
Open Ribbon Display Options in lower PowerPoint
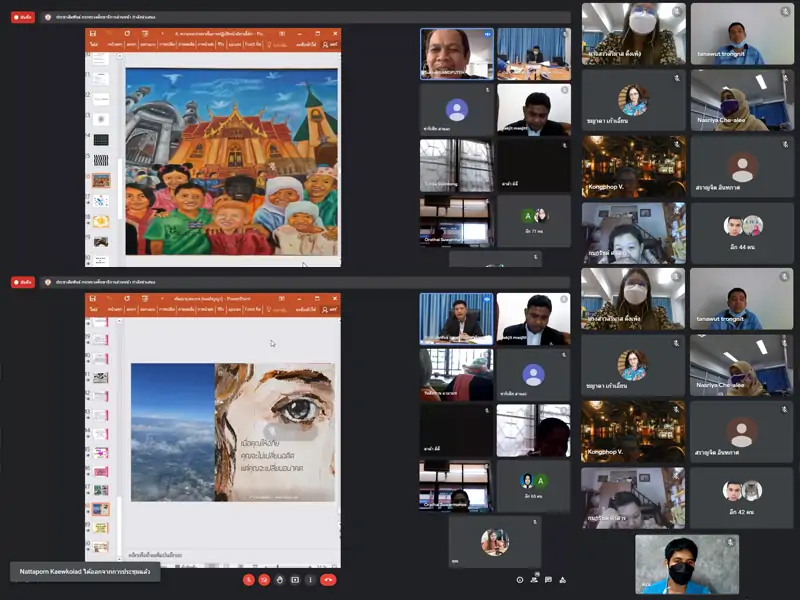(282, 298)
